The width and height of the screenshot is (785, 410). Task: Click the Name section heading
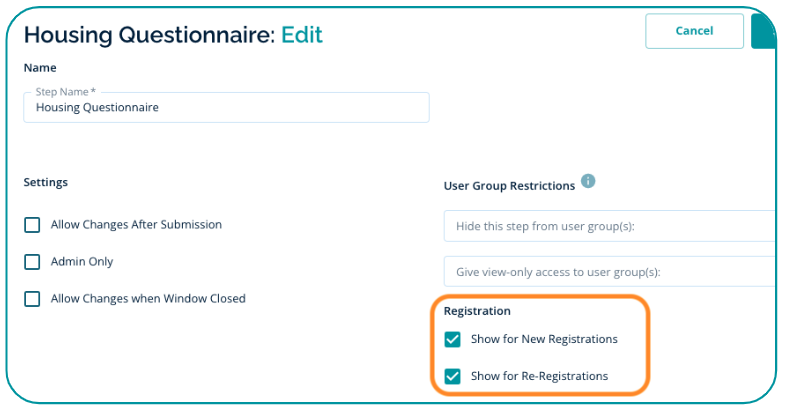[40, 68]
